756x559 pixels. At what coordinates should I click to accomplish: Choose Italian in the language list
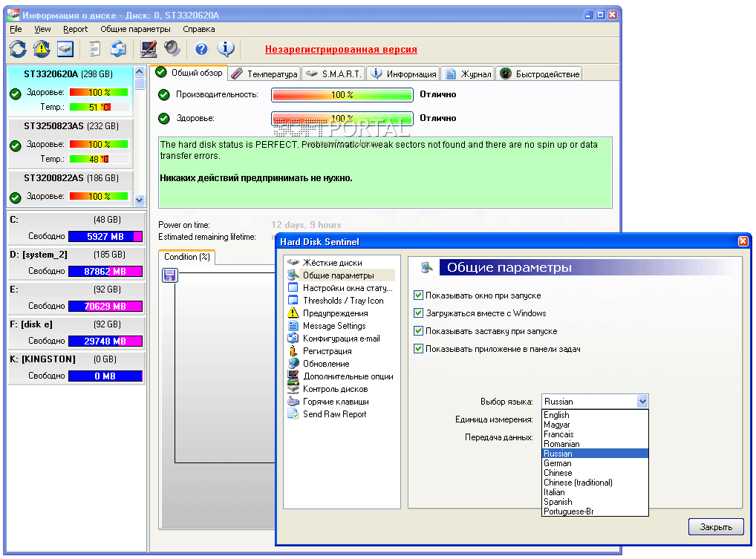[595, 492]
